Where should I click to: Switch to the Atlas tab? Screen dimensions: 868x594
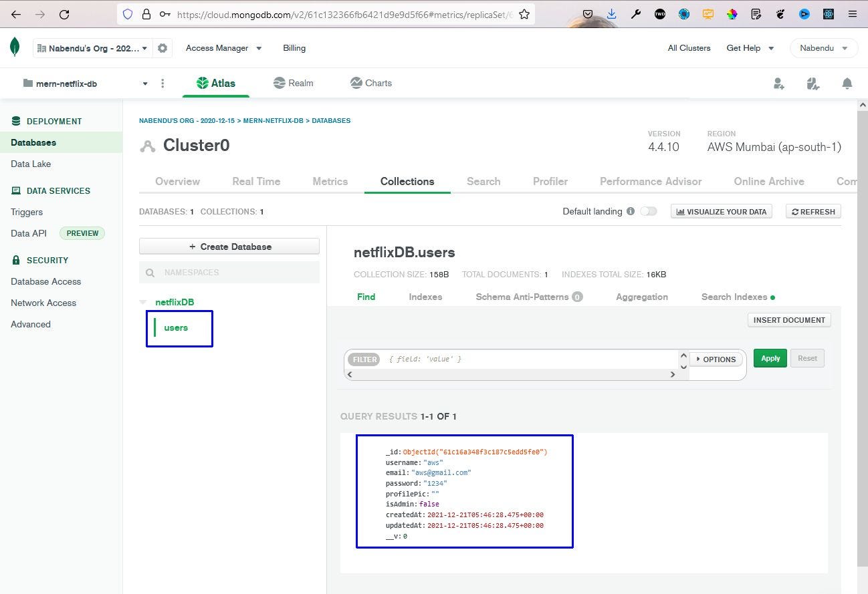[x=215, y=84]
